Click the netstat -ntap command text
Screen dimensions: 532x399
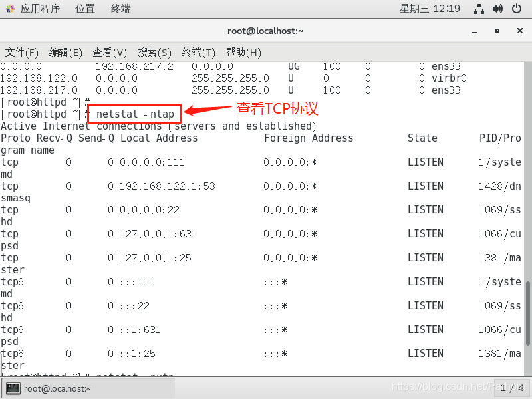(135, 114)
